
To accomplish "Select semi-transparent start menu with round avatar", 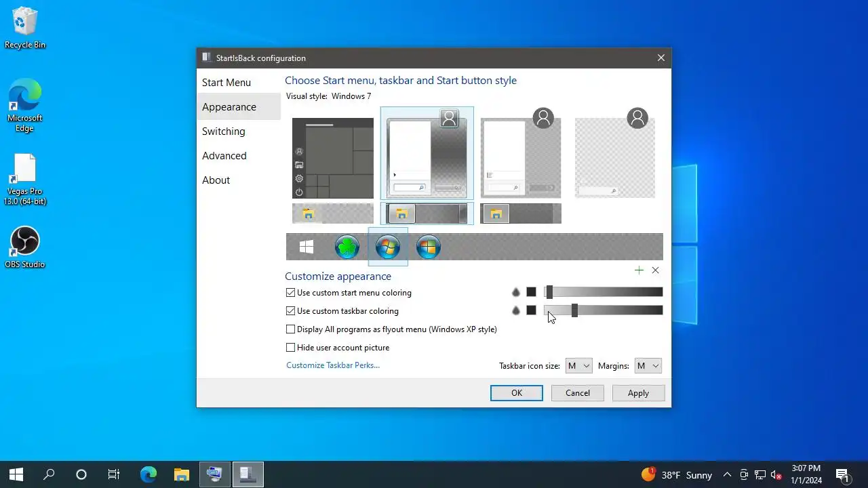I will [521, 153].
